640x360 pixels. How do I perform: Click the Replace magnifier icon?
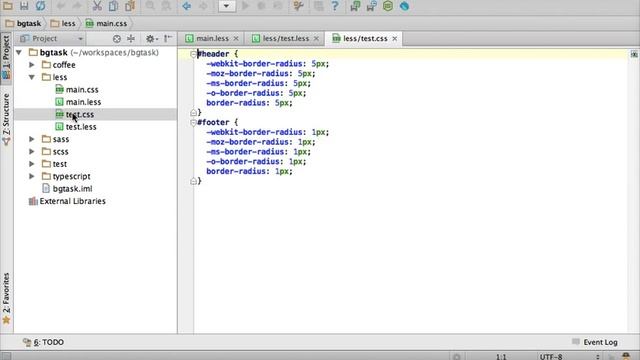[167, 6]
